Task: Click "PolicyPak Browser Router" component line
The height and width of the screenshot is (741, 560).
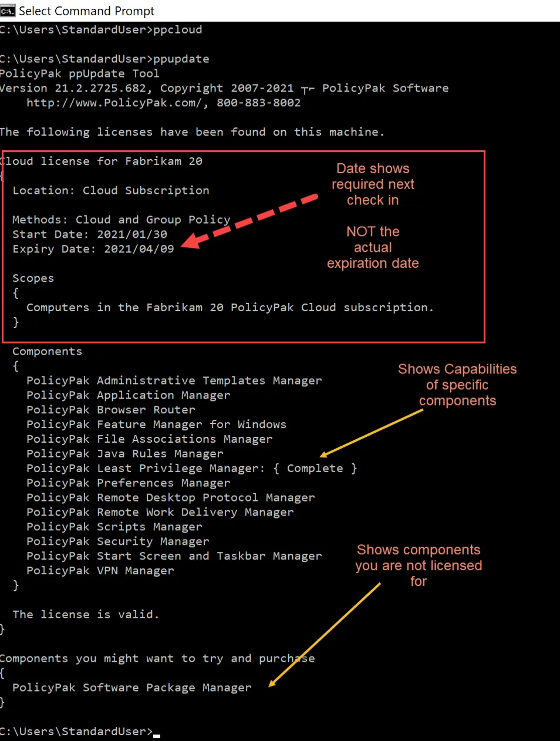Action: (110, 410)
